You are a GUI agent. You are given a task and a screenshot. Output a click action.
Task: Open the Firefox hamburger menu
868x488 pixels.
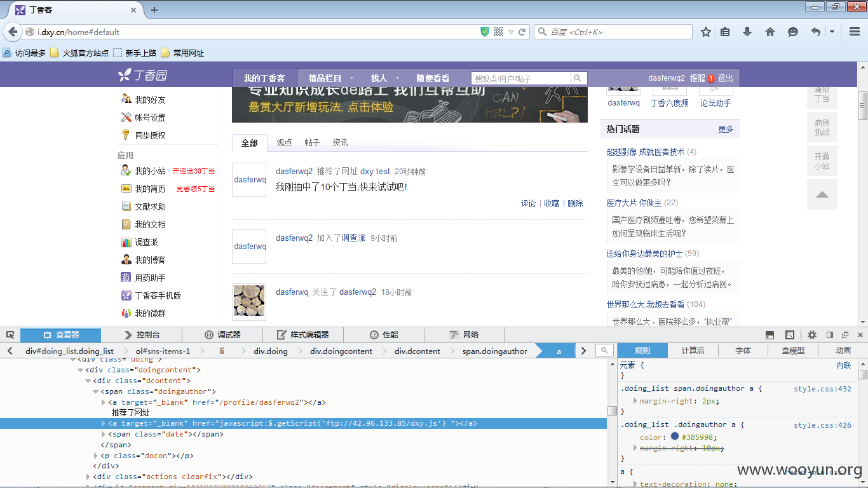point(855,32)
